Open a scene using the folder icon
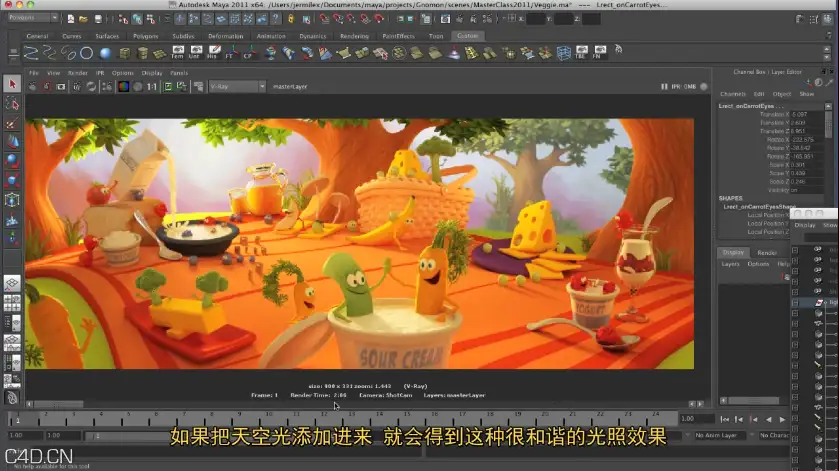This screenshot has width=839, height=471. click(83, 19)
